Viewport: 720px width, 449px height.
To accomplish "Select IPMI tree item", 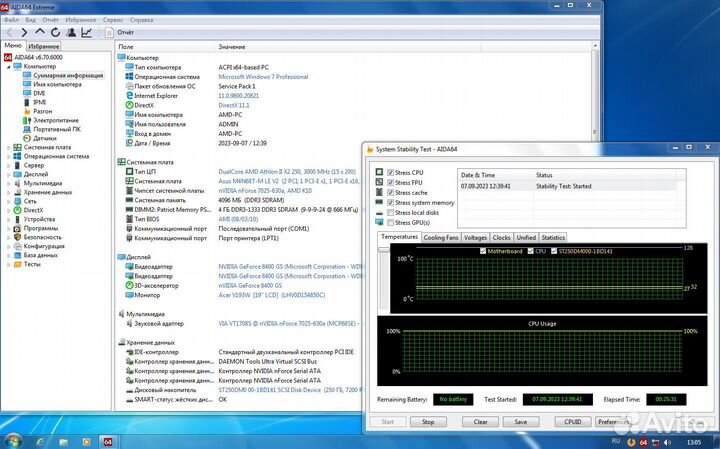I will tap(39, 102).
